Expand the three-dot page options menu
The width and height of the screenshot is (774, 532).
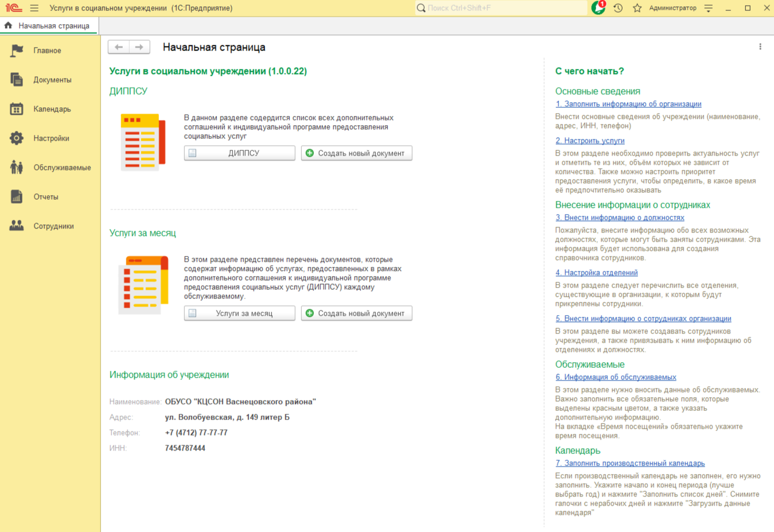[x=760, y=47]
